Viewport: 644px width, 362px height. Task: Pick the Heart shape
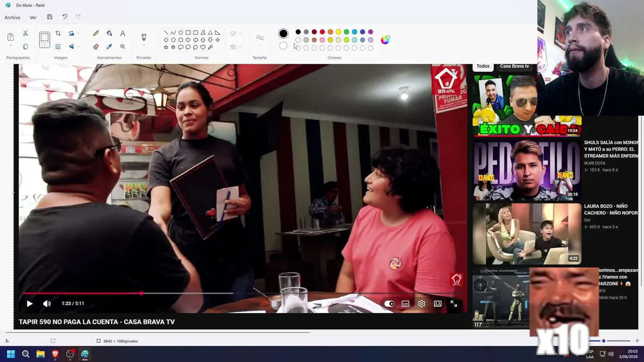203,47
